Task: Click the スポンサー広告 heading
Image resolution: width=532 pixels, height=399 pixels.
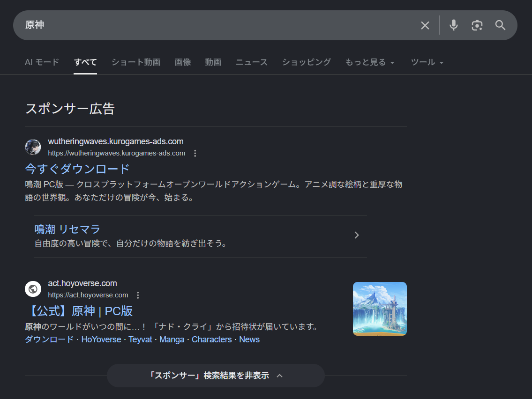Action: coord(70,109)
